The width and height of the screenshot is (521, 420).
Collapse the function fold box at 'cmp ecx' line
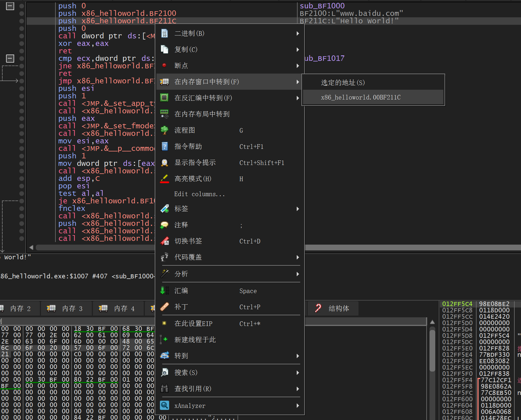[x=10, y=59]
